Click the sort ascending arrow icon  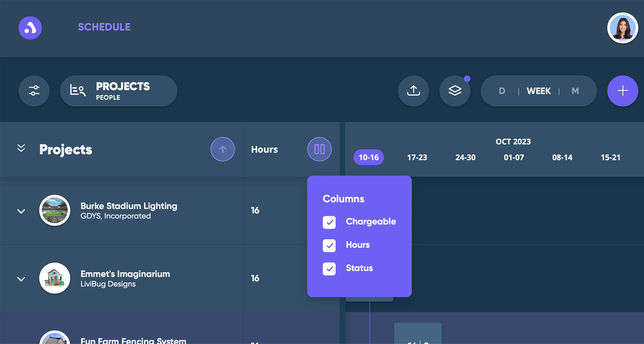223,149
